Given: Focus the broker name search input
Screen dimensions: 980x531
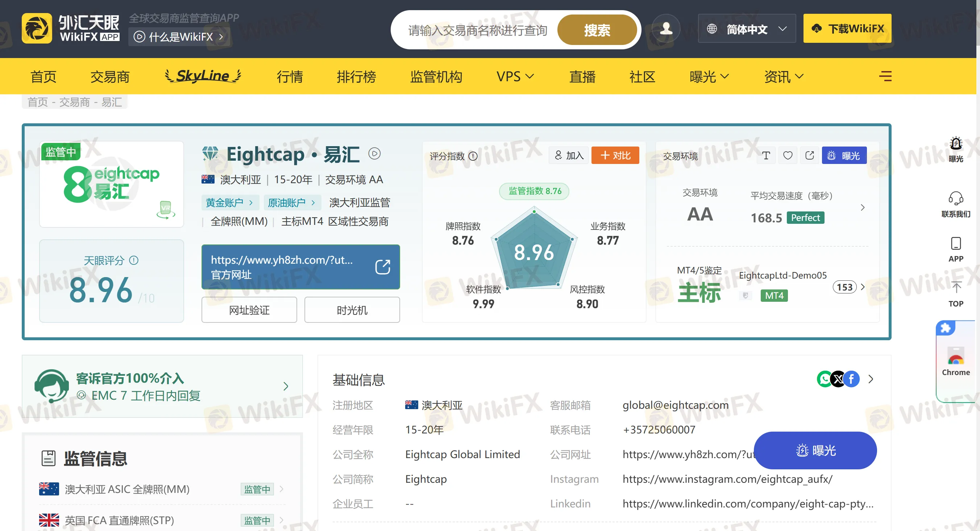Looking at the screenshot, I should (477, 30).
